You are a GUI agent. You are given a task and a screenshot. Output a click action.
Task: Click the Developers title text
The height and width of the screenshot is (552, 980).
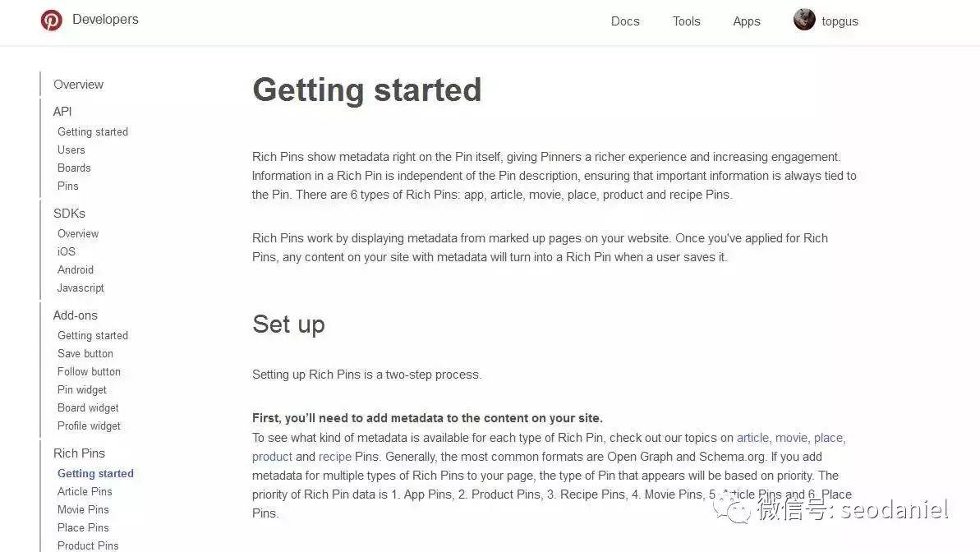tap(106, 20)
